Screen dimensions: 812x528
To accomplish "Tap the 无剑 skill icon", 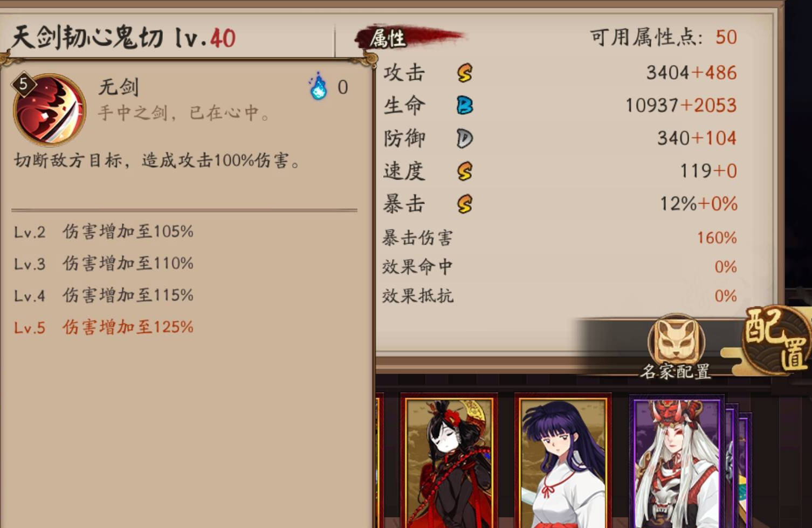I will [50, 110].
